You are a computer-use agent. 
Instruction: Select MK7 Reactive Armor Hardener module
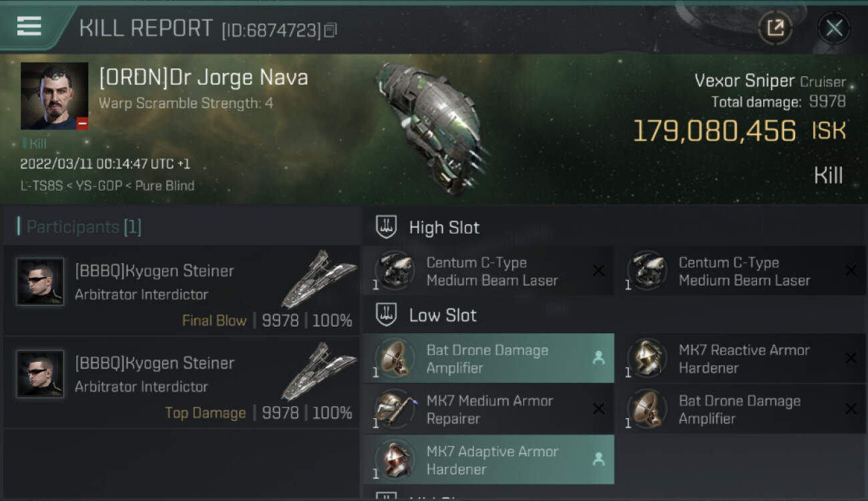(740, 358)
